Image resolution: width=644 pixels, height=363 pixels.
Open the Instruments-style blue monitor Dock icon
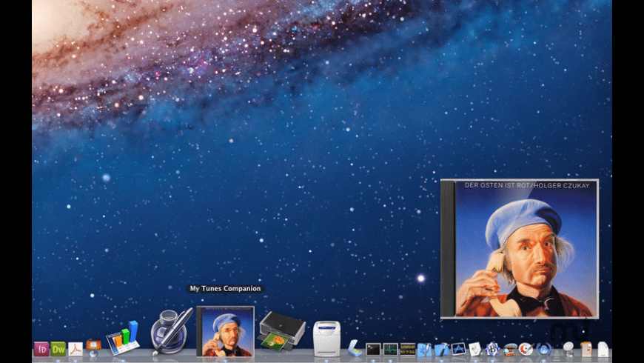pos(458,349)
